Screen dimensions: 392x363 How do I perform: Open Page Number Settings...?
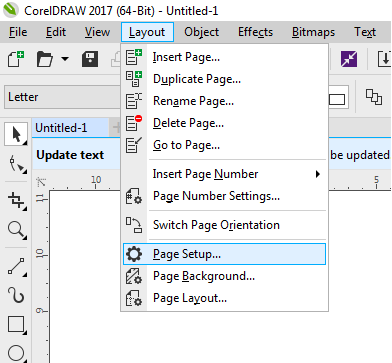(x=224, y=196)
